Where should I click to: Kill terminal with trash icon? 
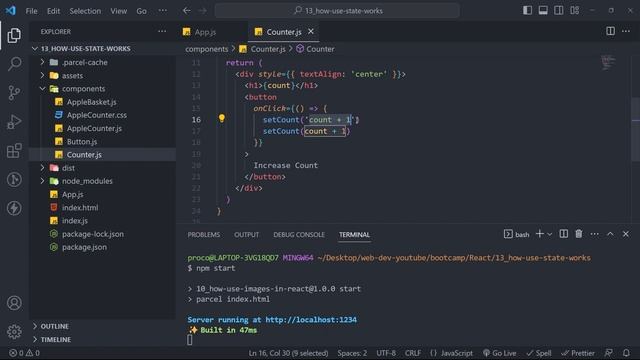[x=579, y=234]
